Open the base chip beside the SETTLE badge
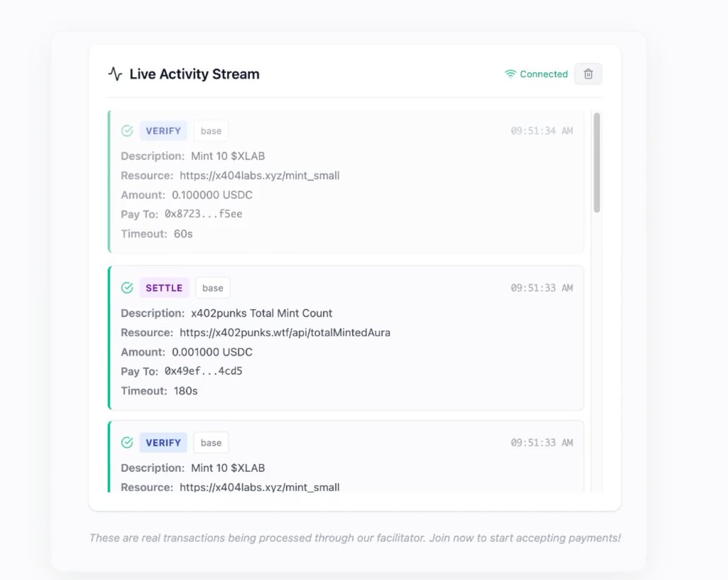Viewport: 728px width, 580px height. pyautogui.click(x=212, y=288)
